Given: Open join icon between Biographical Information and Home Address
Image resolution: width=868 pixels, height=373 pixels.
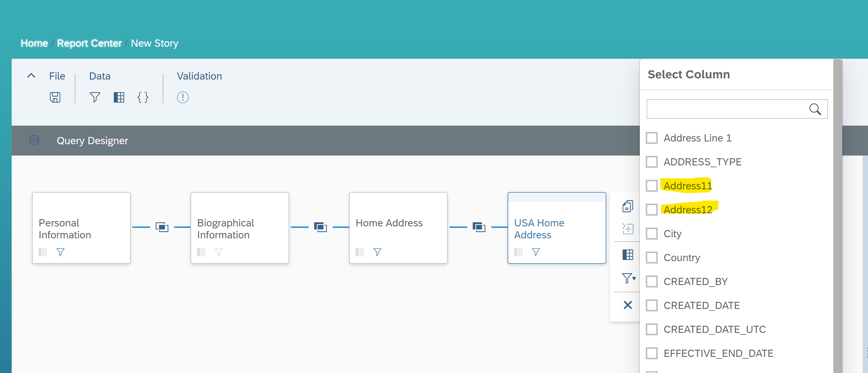Looking at the screenshot, I should pos(320,227).
